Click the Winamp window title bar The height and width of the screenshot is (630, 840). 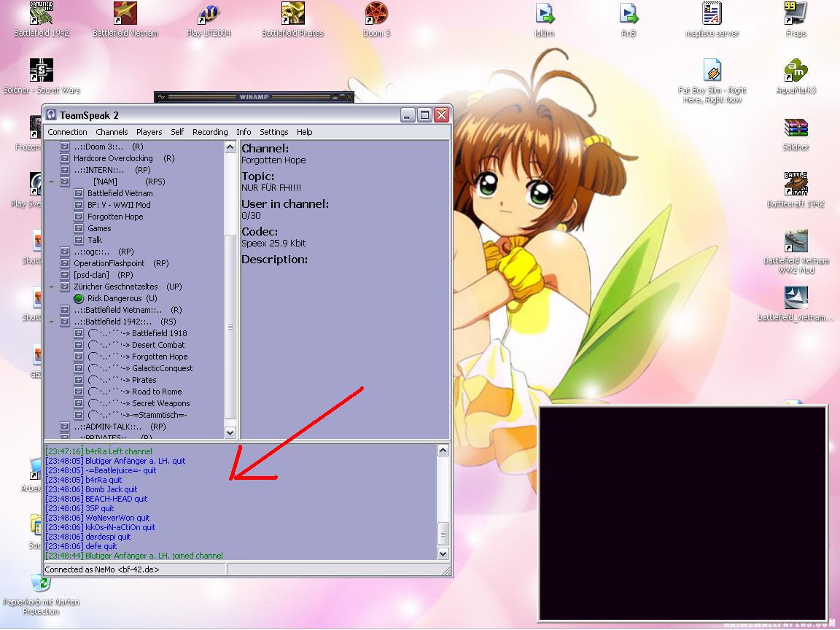tap(254, 97)
